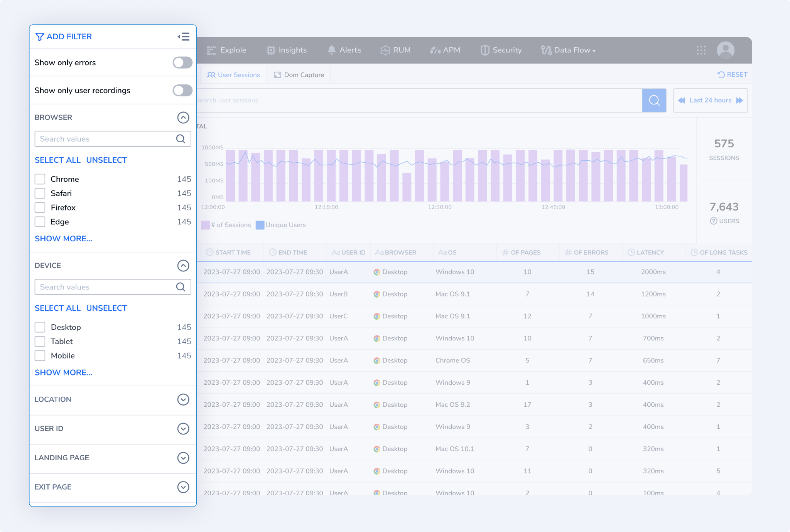Click the blue search button for user sessions

(x=654, y=100)
